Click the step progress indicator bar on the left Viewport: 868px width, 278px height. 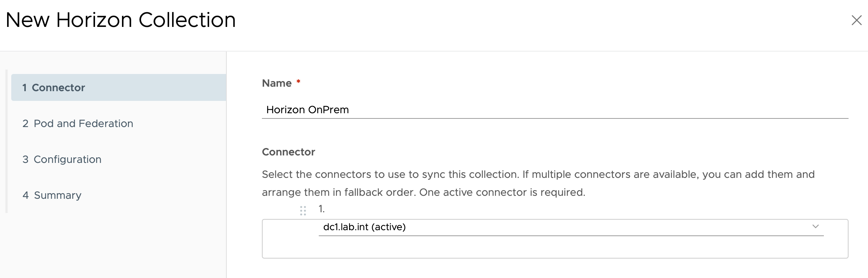[7, 138]
